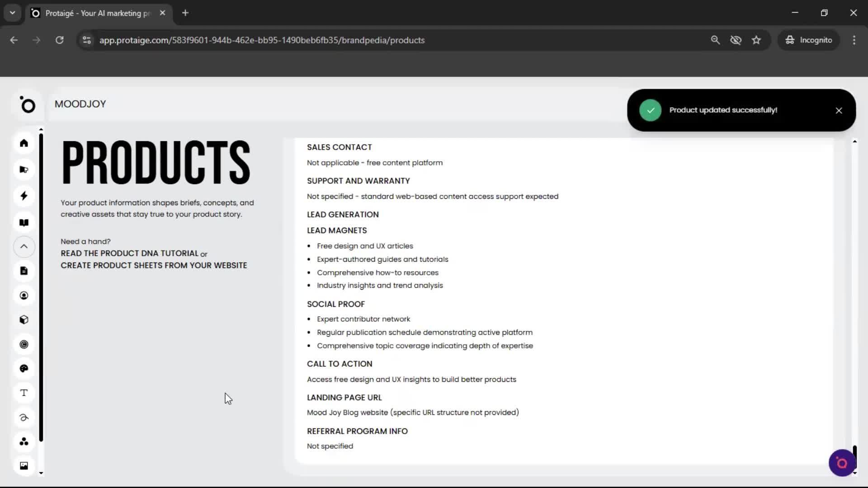Select the megaphone campaigns icon

coord(24,169)
